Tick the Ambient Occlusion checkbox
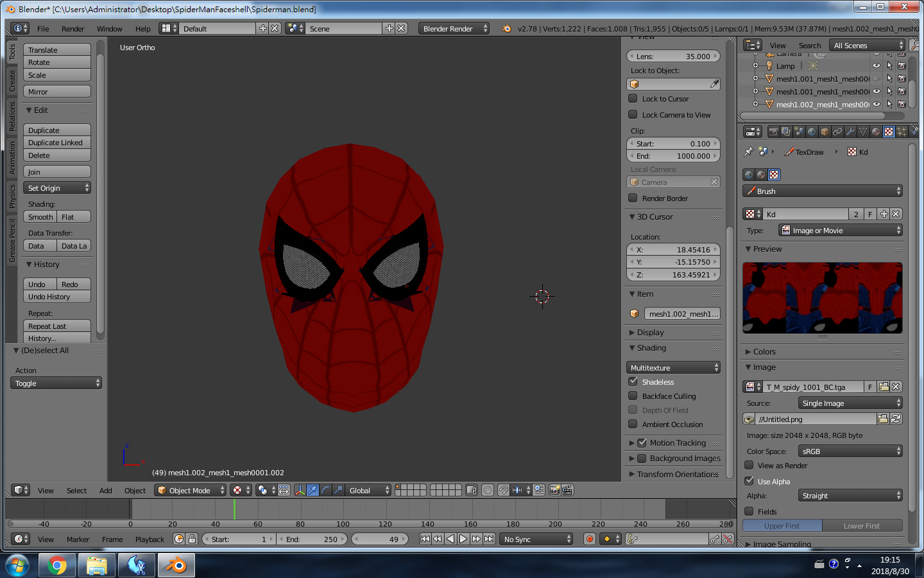This screenshot has height=578, width=924. 633,424
